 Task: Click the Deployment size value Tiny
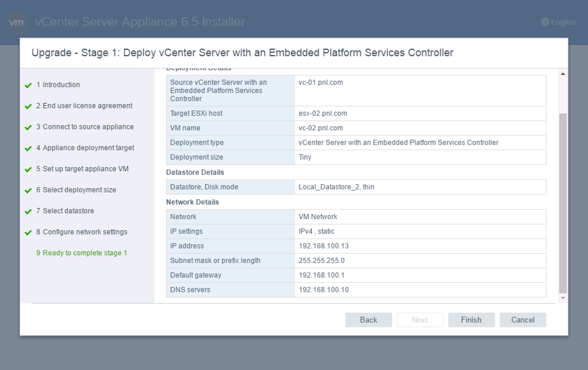(305, 157)
